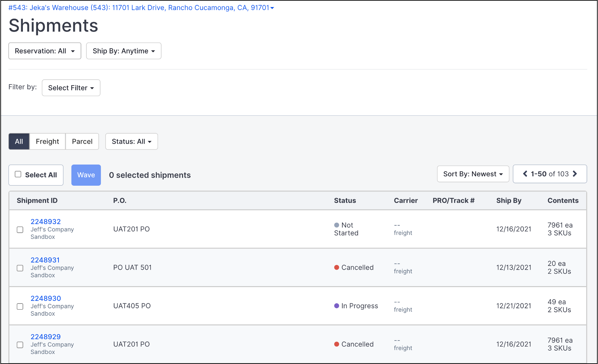Image resolution: width=598 pixels, height=364 pixels.
Task: Select the checkbox beside shipment 2248930
Action: coord(20,306)
